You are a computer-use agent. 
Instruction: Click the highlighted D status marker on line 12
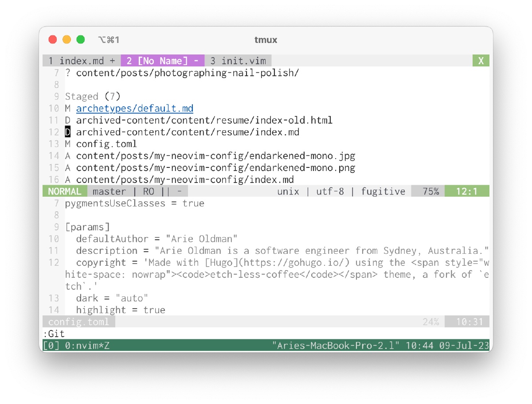pyautogui.click(x=68, y=132)
